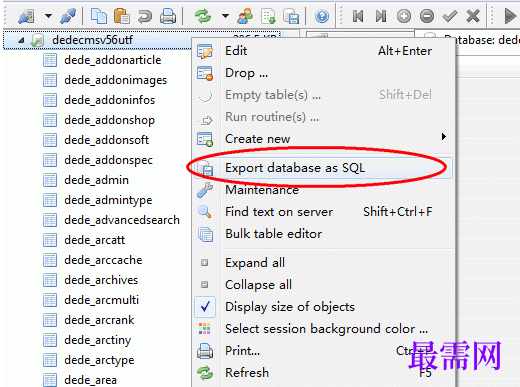Click the table icon beside dede_admin
The width and height of the screenshot is (520, 387).
[50, 180]
